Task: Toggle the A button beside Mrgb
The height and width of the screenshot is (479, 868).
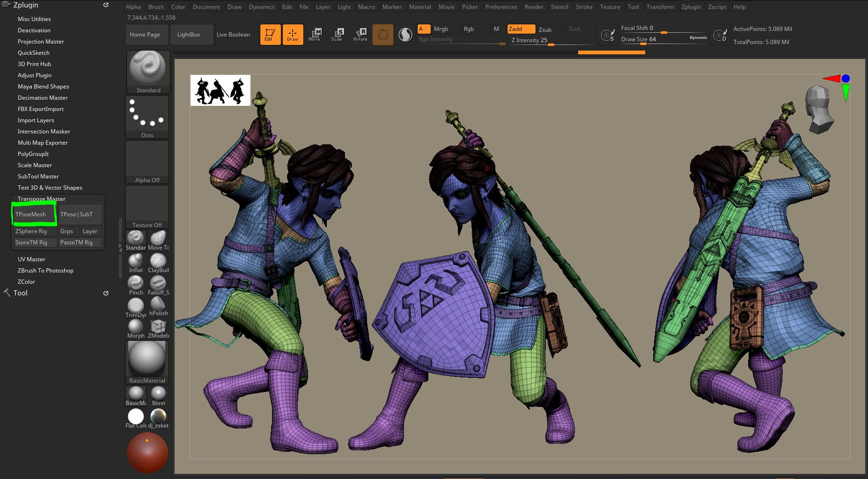Action: click(424, 29)
